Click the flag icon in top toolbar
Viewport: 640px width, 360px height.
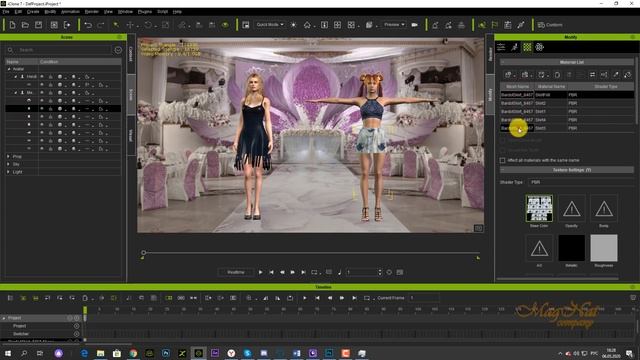click(495, 25)
